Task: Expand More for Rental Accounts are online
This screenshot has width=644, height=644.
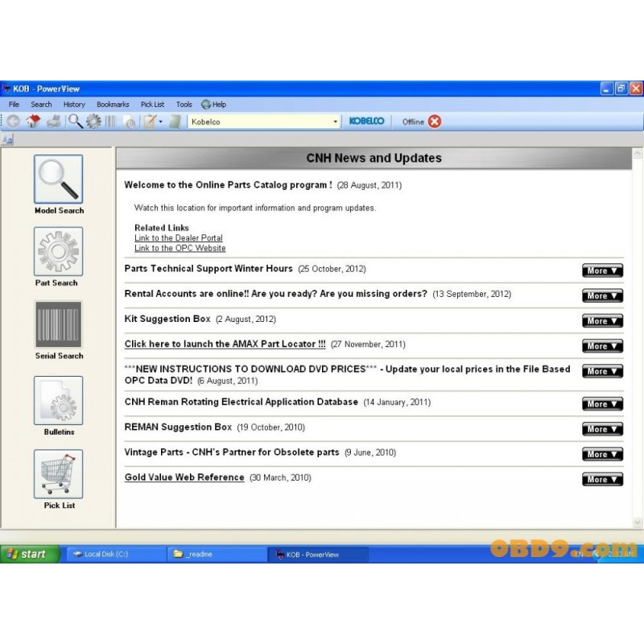Action: coord(602,295)
